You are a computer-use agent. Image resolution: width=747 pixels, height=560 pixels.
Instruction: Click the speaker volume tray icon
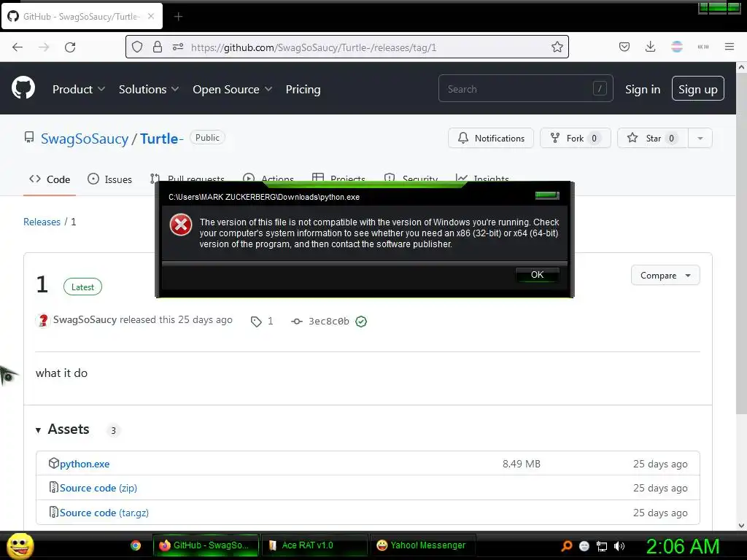pos(619,546)
